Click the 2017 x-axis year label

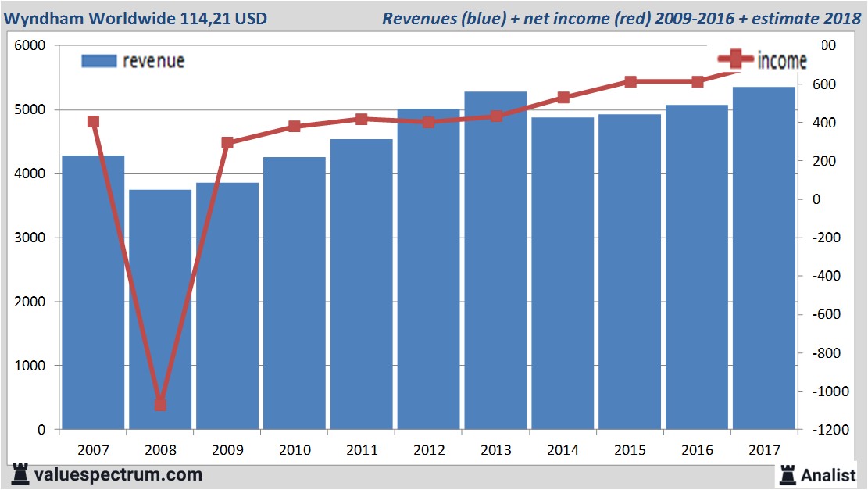(765, 449)
